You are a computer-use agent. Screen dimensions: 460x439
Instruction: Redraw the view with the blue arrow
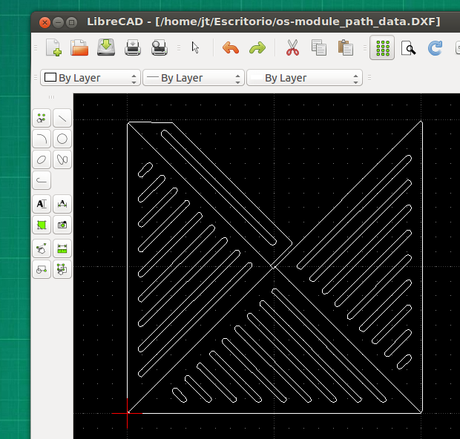[435, 48]
